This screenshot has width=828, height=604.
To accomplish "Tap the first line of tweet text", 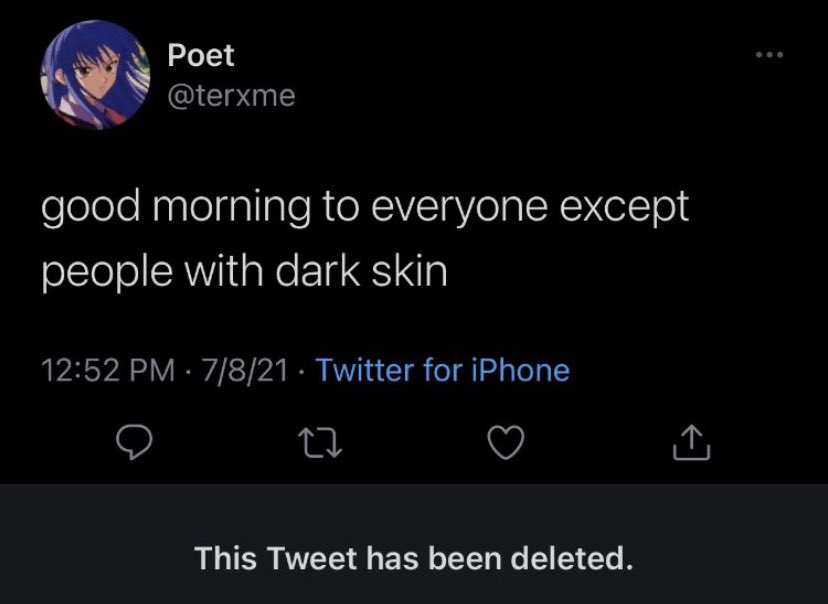I will pos(365,207).
